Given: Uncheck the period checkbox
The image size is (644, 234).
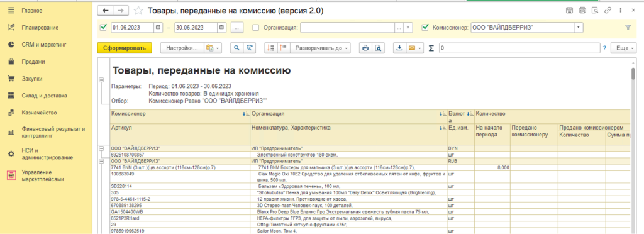Looking at the screenshot, I should click(x=104, y=28).
